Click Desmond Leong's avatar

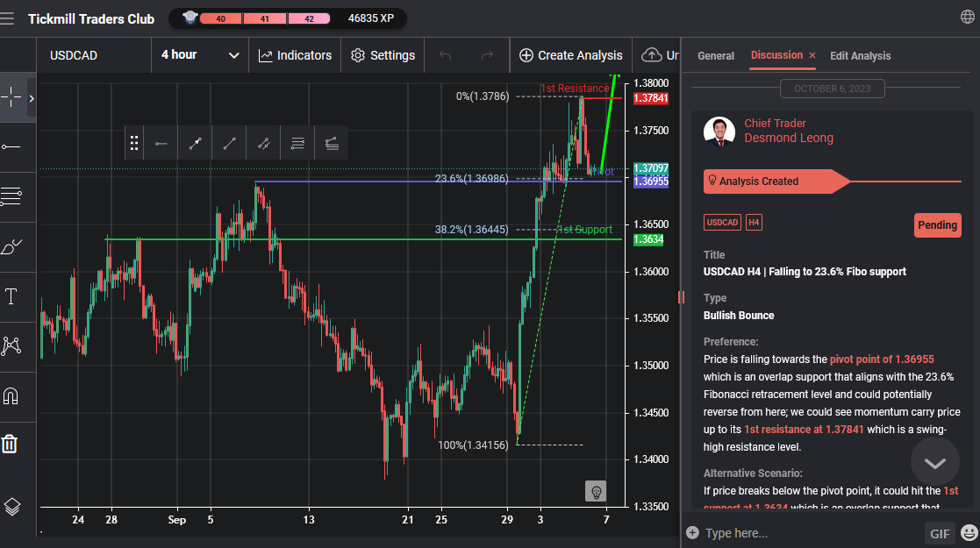pos(719,132)
